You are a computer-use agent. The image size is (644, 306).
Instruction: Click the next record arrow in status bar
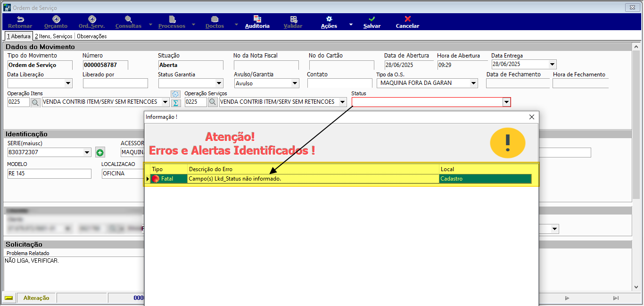567,298
